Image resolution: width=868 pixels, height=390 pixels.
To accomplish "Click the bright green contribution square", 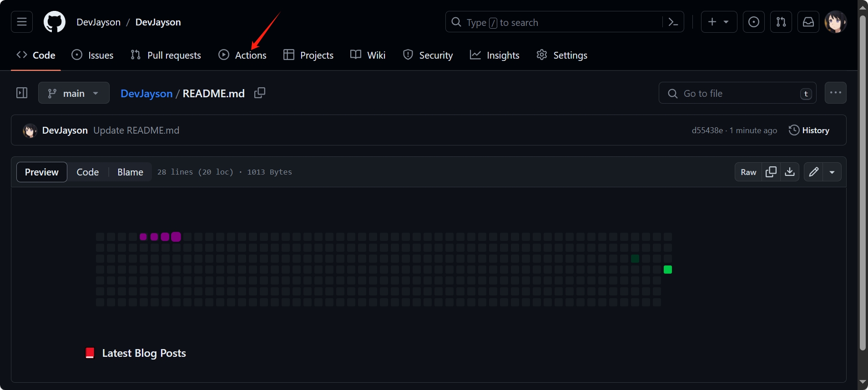I will (668, 270).
